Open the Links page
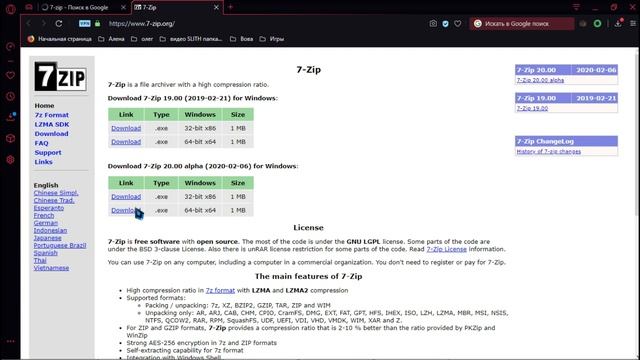Image resolution: width=640 pixels, height=360 pixels. point(43,162)
